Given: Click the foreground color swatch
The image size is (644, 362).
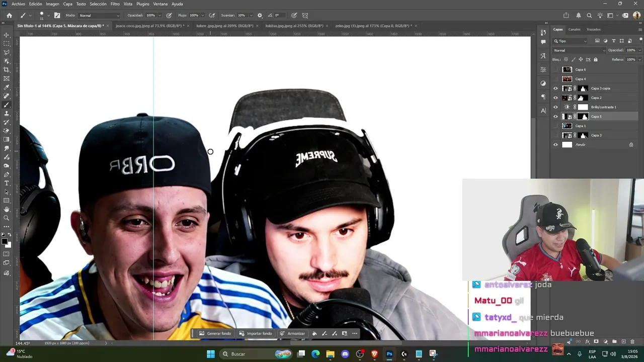Looking at the screenshot, I should 5,242.
